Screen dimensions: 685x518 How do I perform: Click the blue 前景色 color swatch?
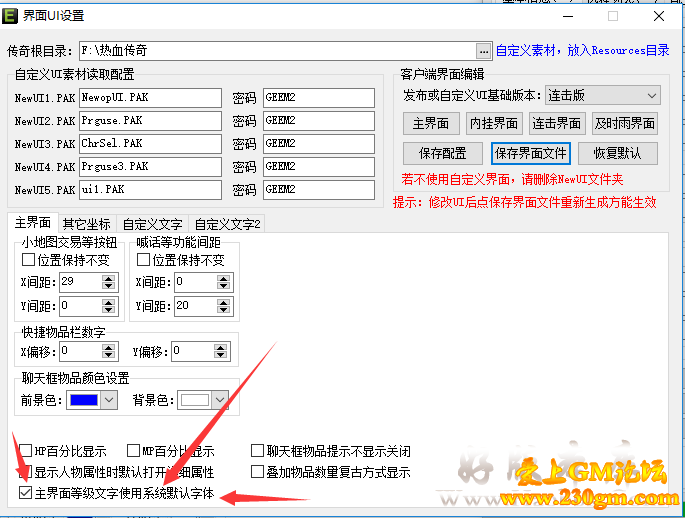pyautogui.click(x=84, y=400)
